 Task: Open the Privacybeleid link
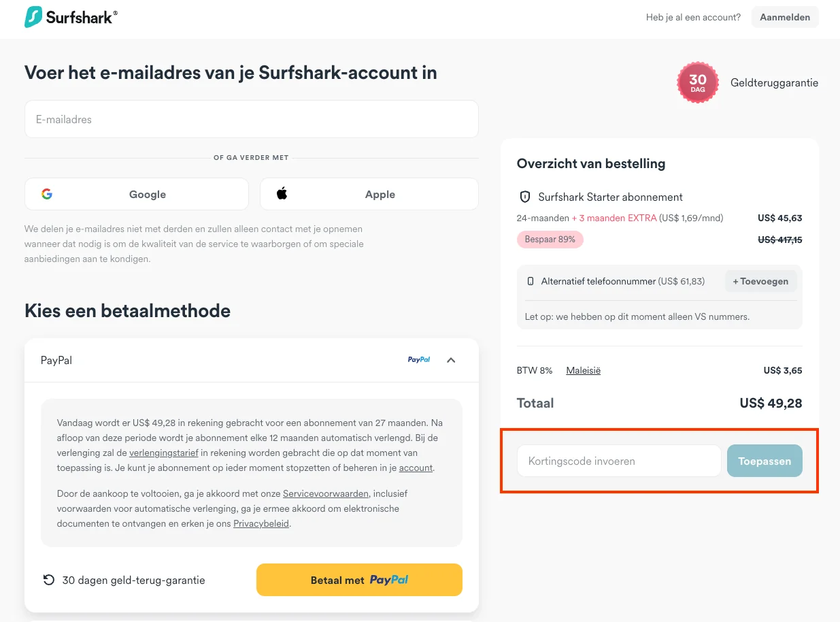[261, 523]
